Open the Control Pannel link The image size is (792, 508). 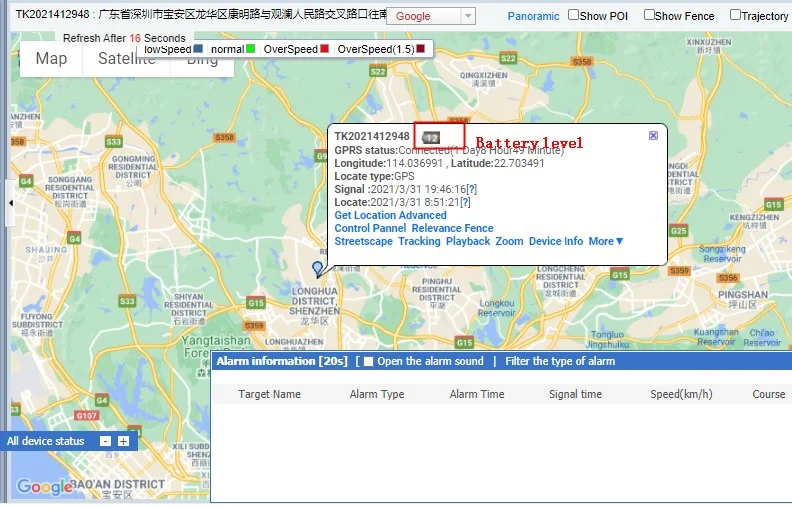(370, 228)
